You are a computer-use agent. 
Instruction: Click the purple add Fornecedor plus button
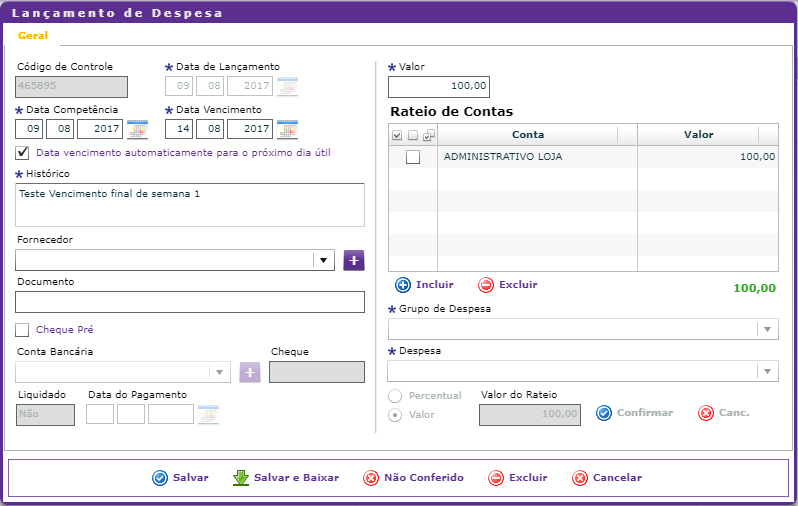click(x=354, y=260)
